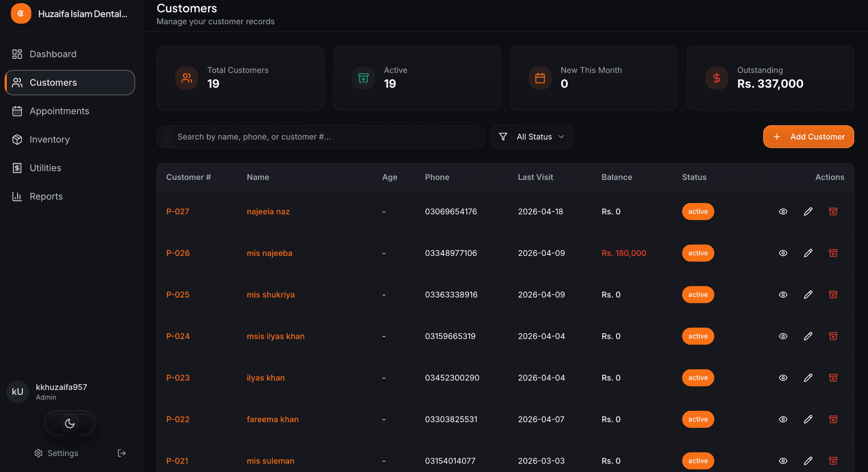Open customer P-026 number link
Image resolution: width=868 pixels, height=472 pixels.
tap(178, 253)
